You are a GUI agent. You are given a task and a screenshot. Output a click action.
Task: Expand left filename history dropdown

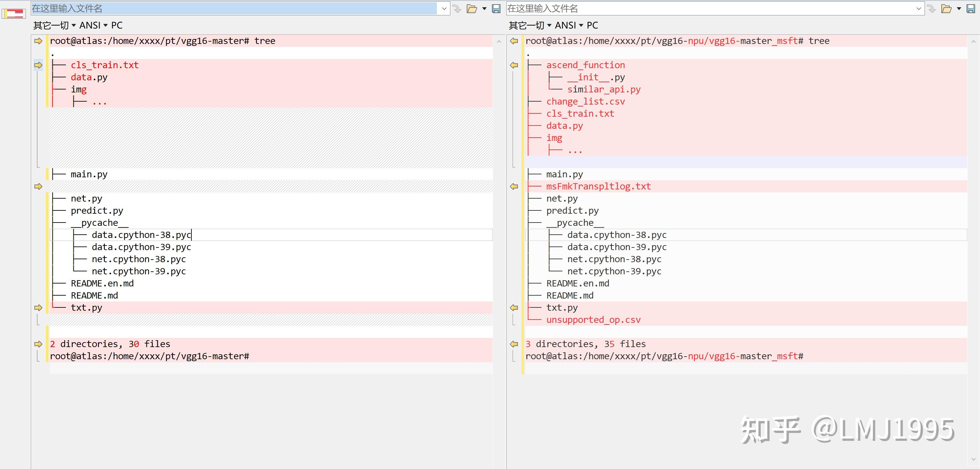tap(444, 9)
